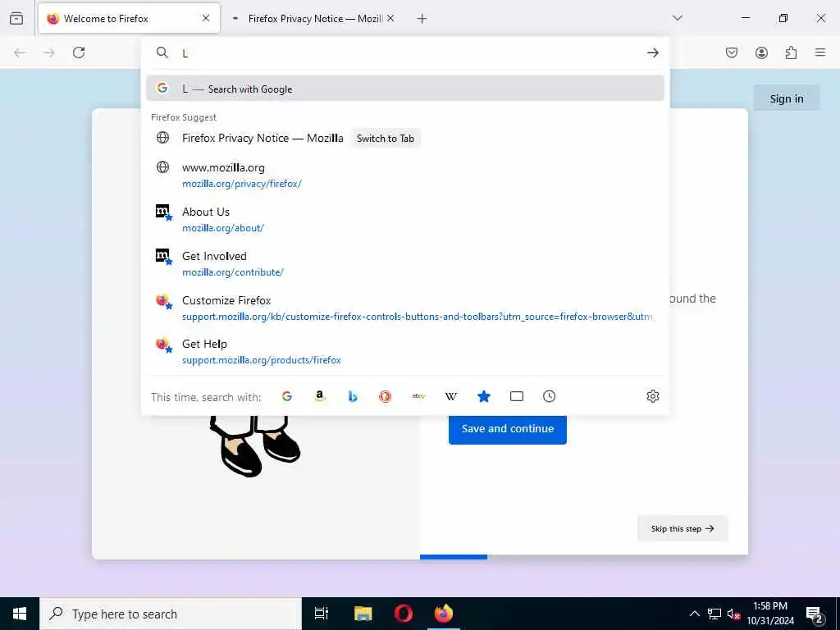
Task: Select Customize Firefox bookmark suggestion
Action: tap(405, 308)
